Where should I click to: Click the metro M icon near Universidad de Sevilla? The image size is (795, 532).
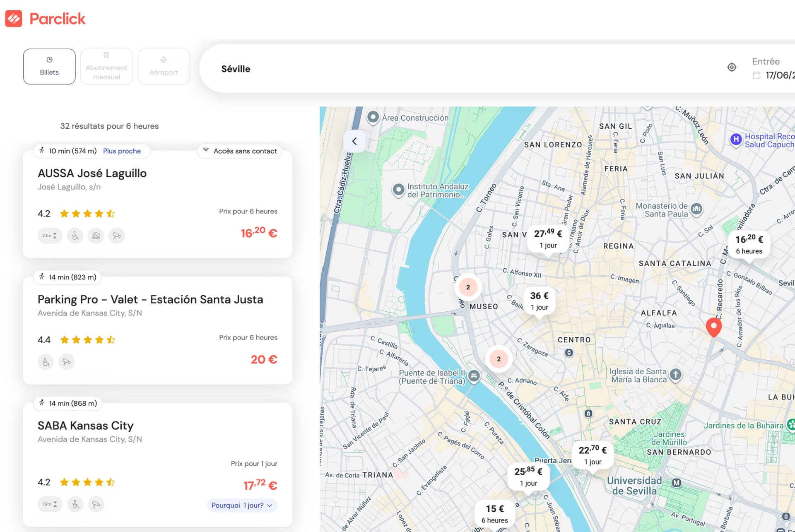pos(676,483)
